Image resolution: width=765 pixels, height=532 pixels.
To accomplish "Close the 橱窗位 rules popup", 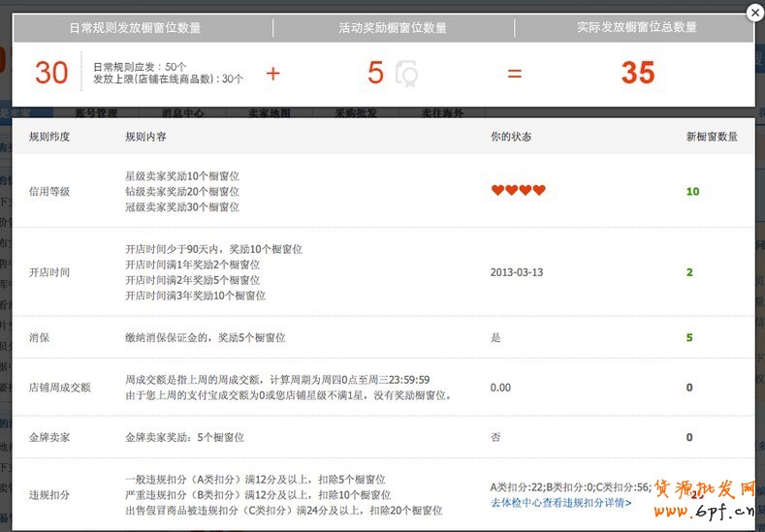I will click(x=754, y=13).
